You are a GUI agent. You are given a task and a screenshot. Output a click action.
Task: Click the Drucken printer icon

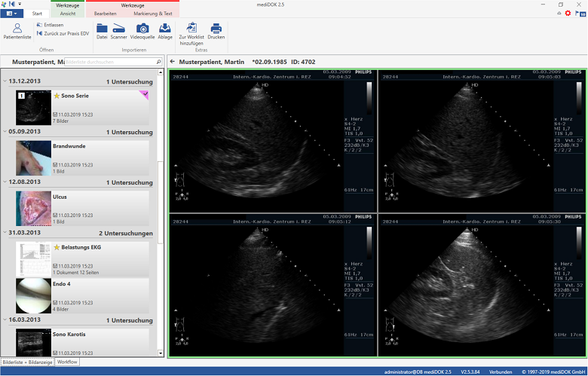[216, 29]
